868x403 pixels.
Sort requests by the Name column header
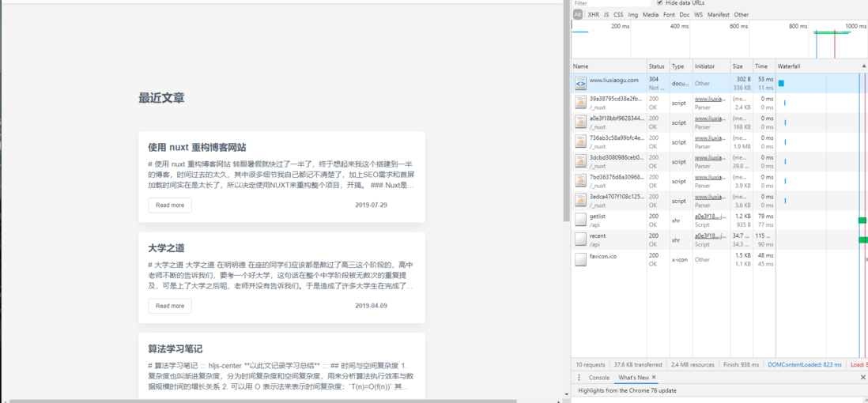(609, 66)
